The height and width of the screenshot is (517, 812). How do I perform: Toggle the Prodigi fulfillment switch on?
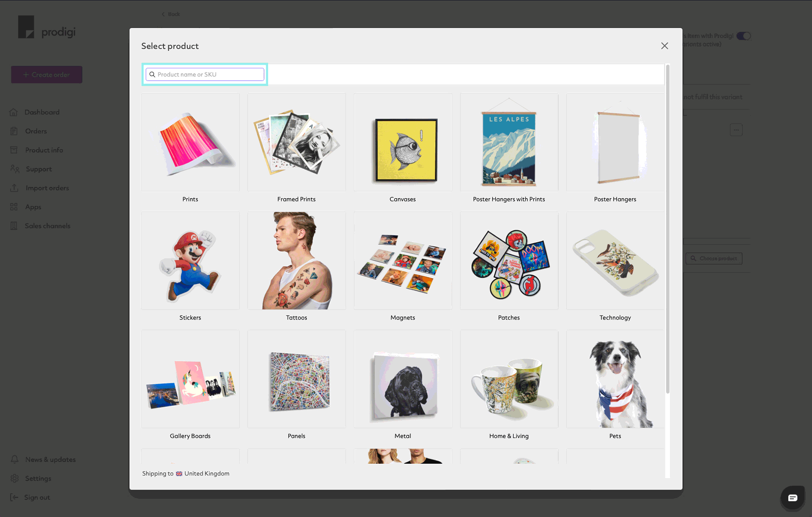pyautogui.click(x=743, y=36)
